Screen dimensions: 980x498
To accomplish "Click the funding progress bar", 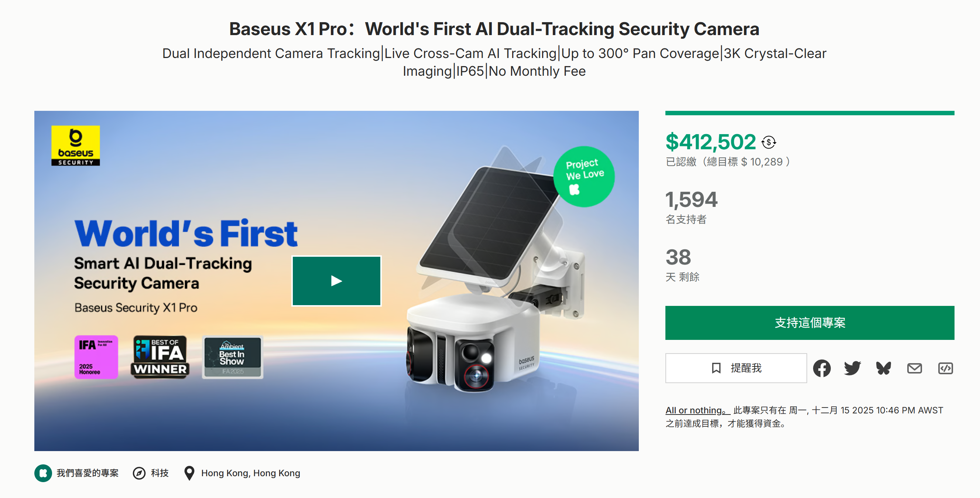I will (809, 113).
